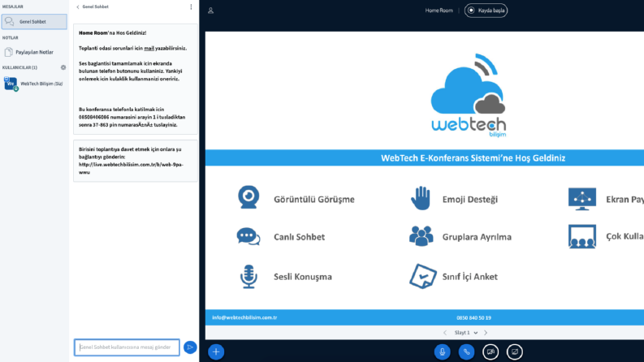Click the Gruplara Ayrılma label
This screenshot has width=644, height=362.
click(x=477, y=237)
